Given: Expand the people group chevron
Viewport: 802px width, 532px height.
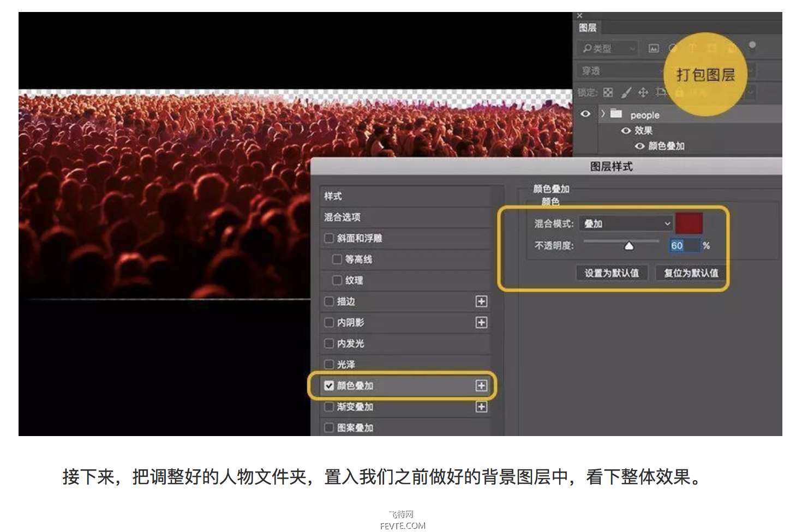Looking at the screenshot, I should point(603,114).
